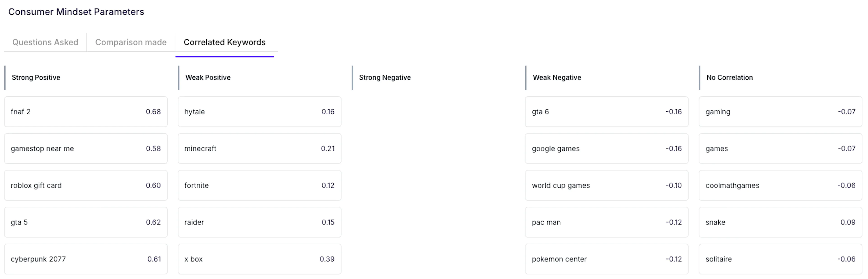Select the snake keyword card
The image size is (868, 279).
[780, 222]
